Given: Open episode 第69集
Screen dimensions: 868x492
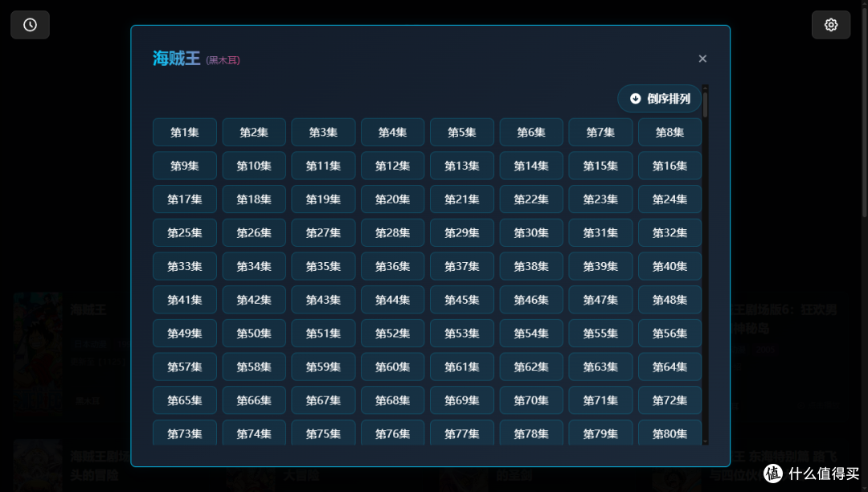Looking at the screenshot, I should pyautogui.click(x=461, y=400).
